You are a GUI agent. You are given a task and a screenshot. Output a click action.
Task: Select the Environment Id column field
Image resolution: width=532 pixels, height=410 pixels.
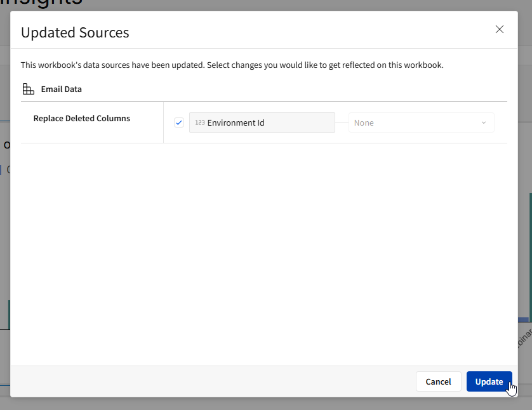pyautogui.click(x=262, y=122)
